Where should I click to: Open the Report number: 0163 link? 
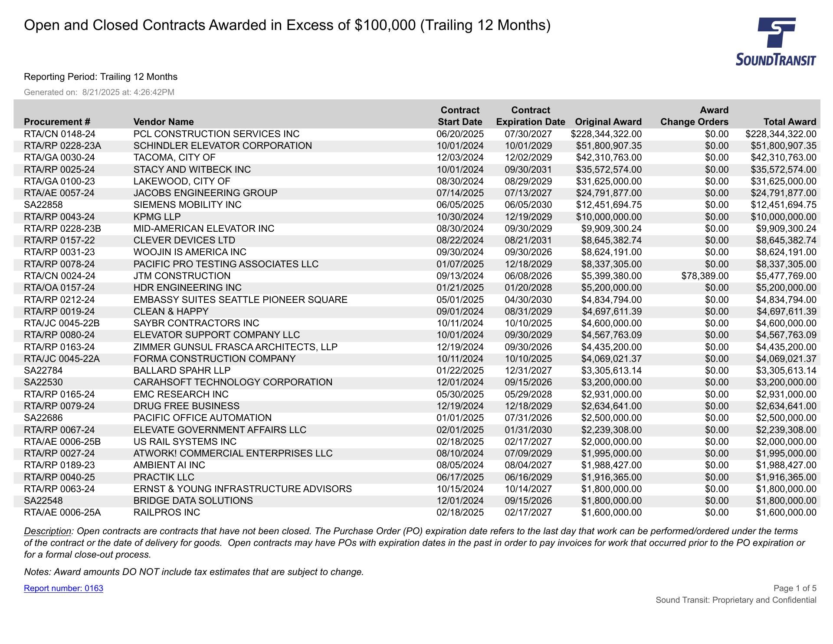click(63, 588)
